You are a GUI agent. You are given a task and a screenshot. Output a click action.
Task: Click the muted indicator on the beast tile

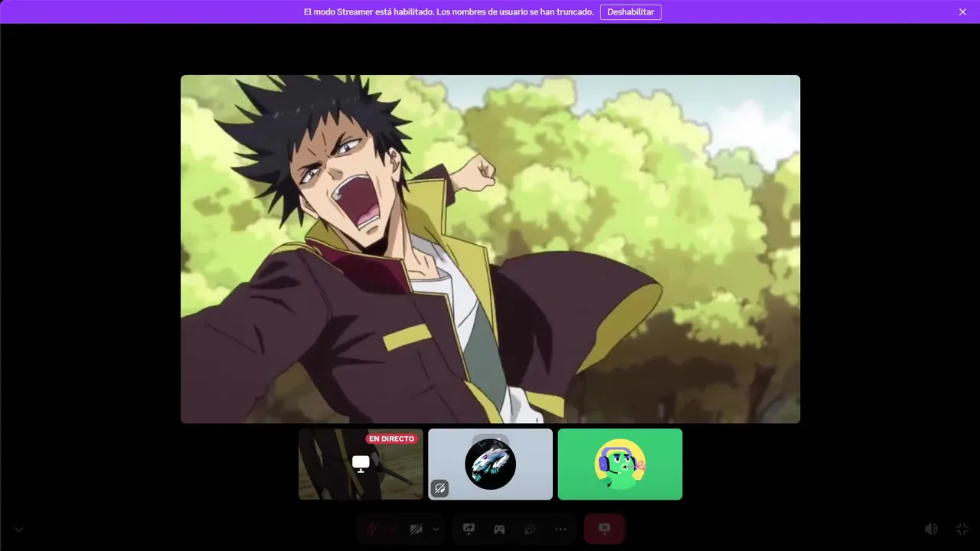(x=440, y=487)
